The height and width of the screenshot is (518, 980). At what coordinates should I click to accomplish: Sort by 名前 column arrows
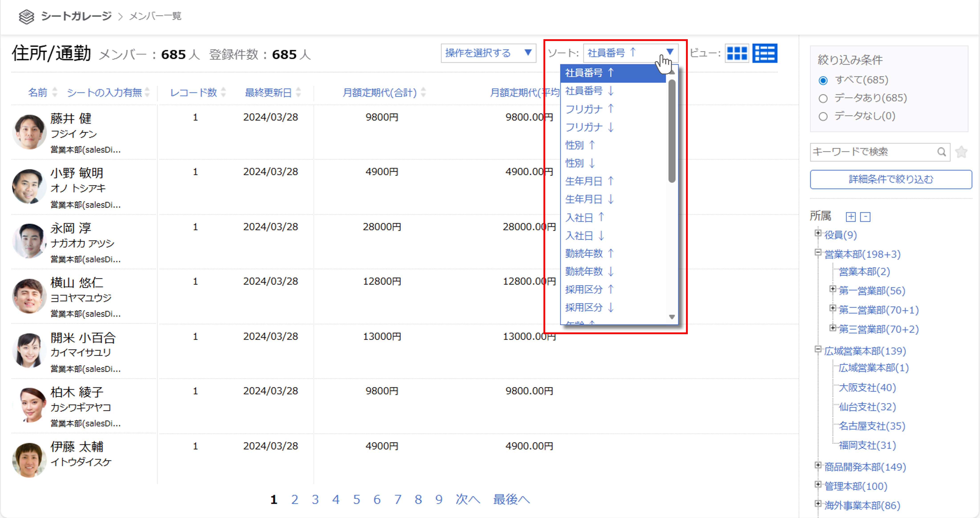55,92
